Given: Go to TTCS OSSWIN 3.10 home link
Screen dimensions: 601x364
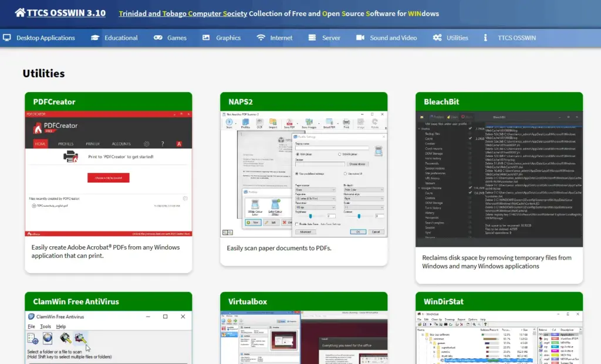Looking at the screenshot, I should (x=66, y=13).
